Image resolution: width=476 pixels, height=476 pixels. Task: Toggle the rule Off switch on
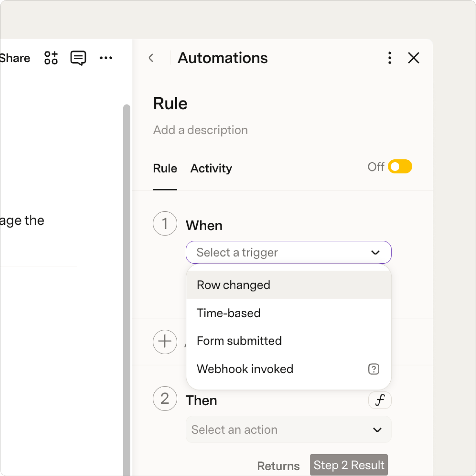(x=400, y=167)
